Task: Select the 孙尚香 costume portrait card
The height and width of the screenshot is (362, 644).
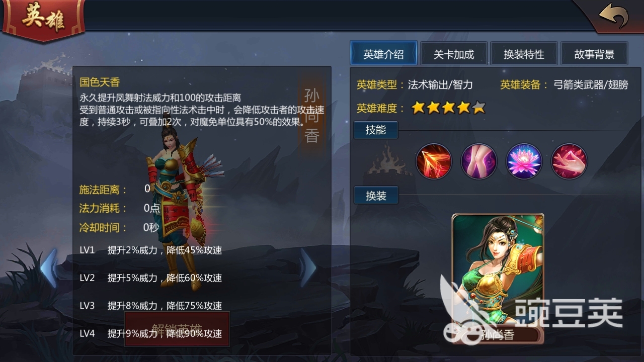Action: point(498,279)
